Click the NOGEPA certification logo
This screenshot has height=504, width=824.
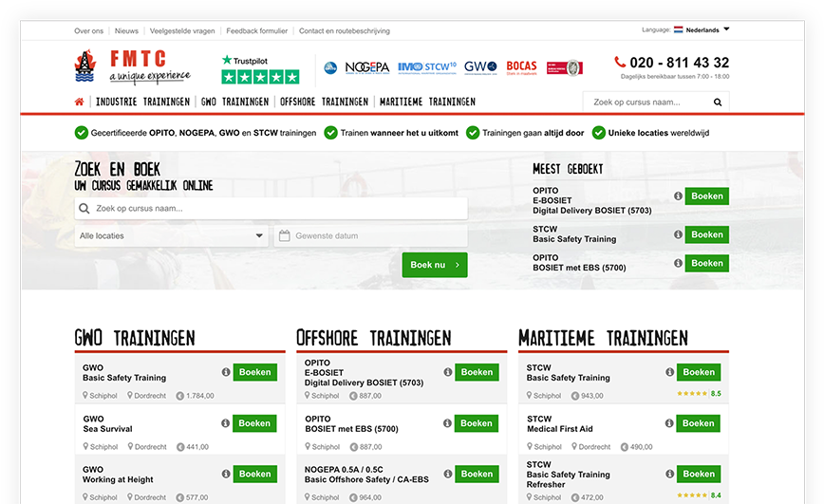[366, 67]
